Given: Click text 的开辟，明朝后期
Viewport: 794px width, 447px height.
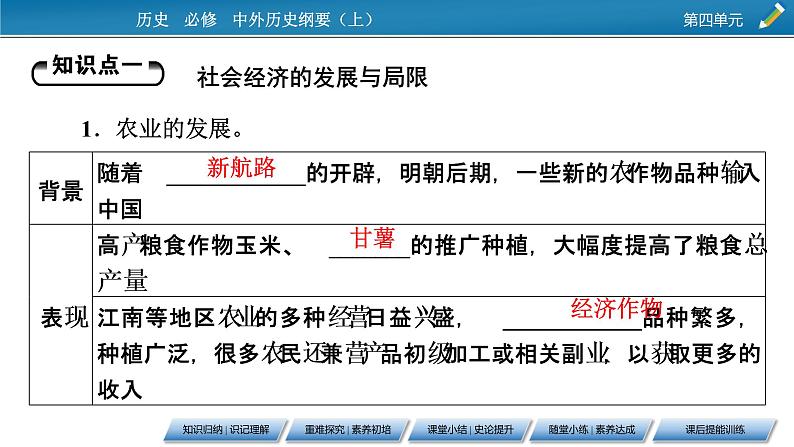Looking at the screenshot, I should [399, 173].
